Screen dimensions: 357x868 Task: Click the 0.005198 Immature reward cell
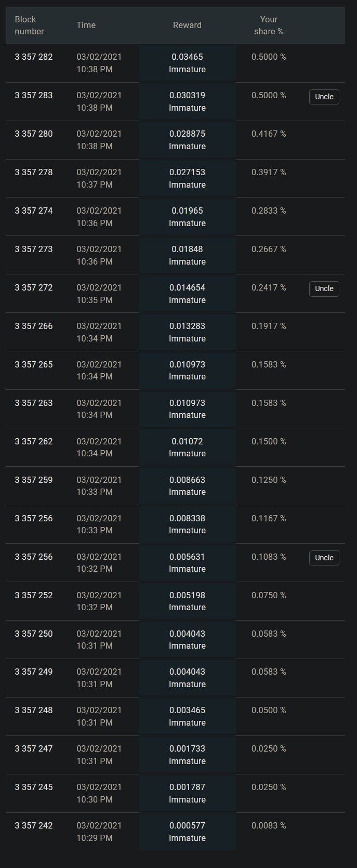point(187,601)
